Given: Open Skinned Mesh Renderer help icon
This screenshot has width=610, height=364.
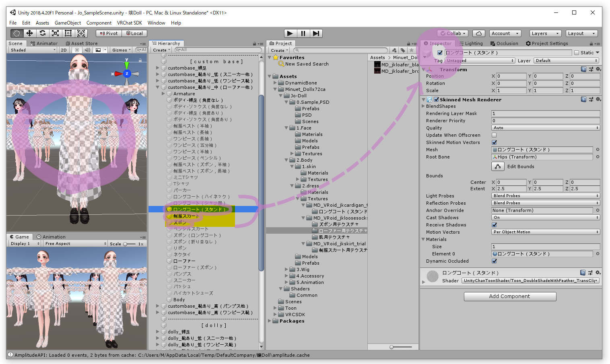Looking at the screenshot, I should pyautogui.click(x=583, y=99).
